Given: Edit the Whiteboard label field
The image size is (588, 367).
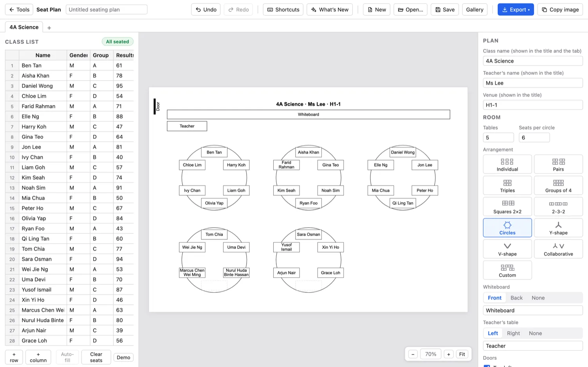Looking at the screenshot, I should click(x=533, y=310).
